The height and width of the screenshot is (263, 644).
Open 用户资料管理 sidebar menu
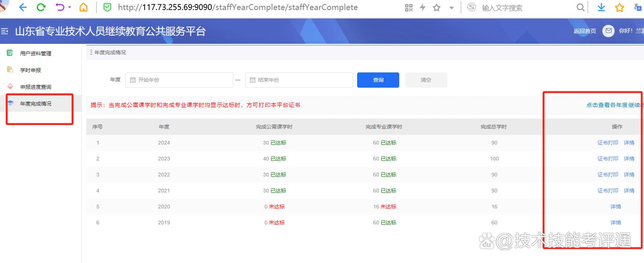click(36, 54)
